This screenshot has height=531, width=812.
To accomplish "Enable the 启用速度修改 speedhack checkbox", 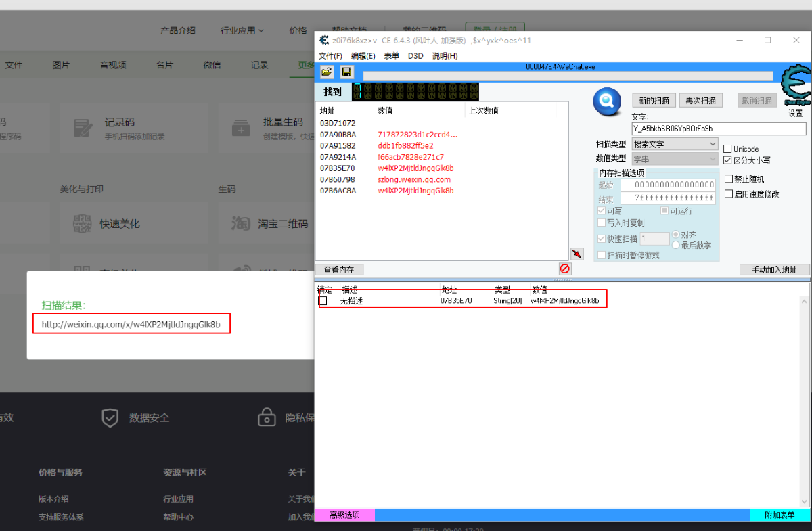I will click(729, 193).
